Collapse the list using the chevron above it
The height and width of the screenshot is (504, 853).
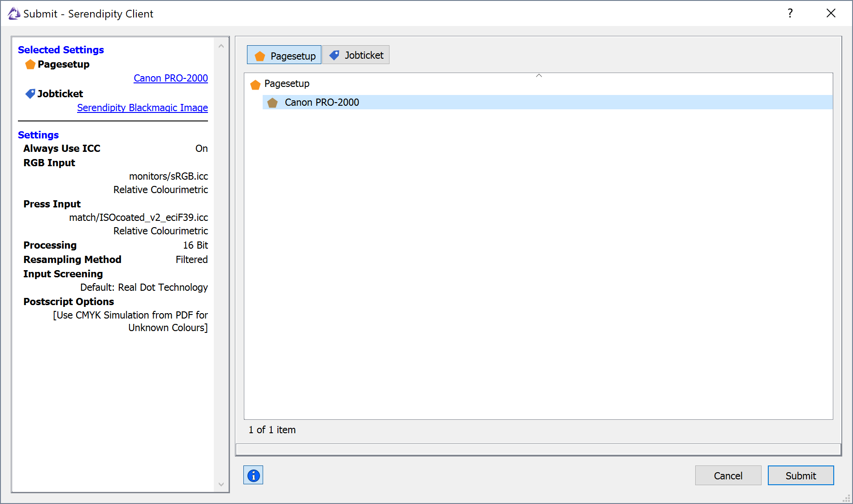coord(539,76)
